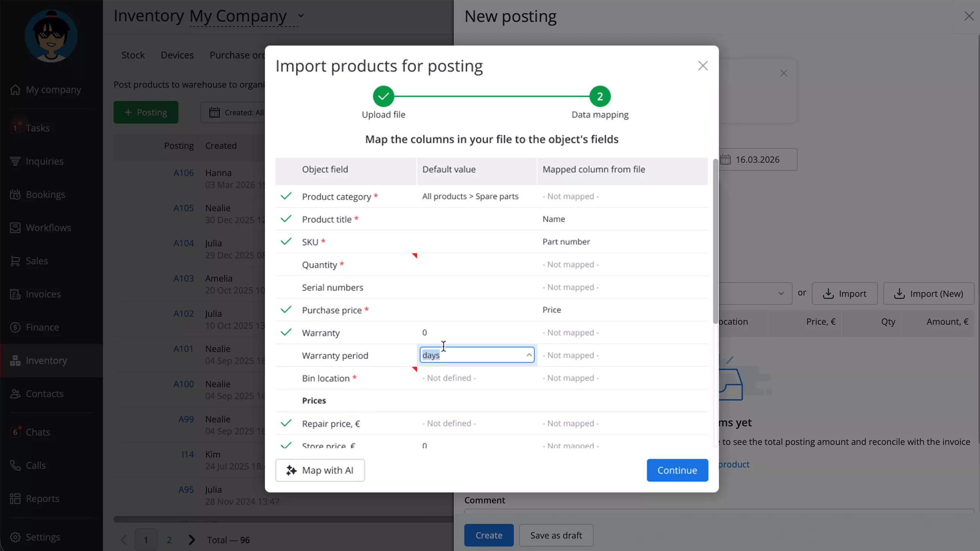Toggle the mapping check beside SKU
This screenshot has width=980, height=551.
(286, 241)
